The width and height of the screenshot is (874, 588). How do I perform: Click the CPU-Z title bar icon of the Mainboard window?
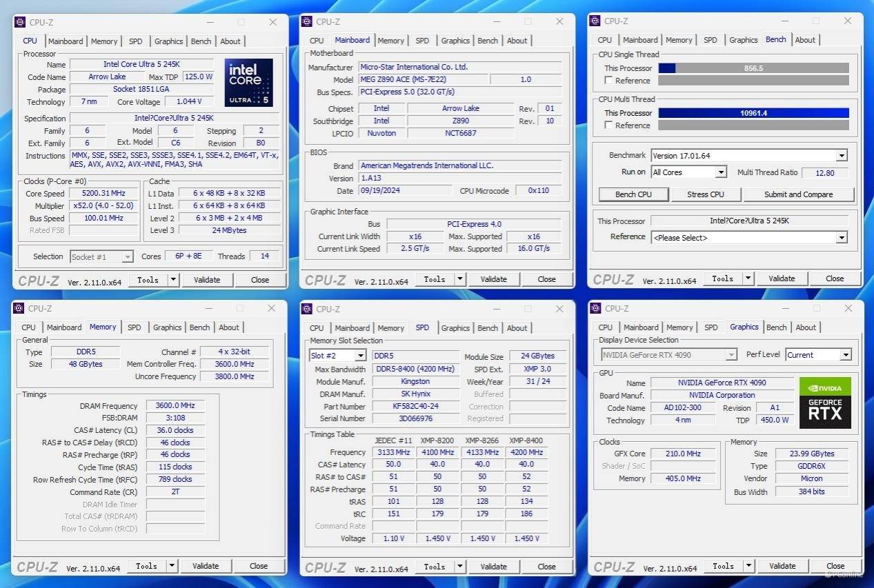[x=307, y=21]
